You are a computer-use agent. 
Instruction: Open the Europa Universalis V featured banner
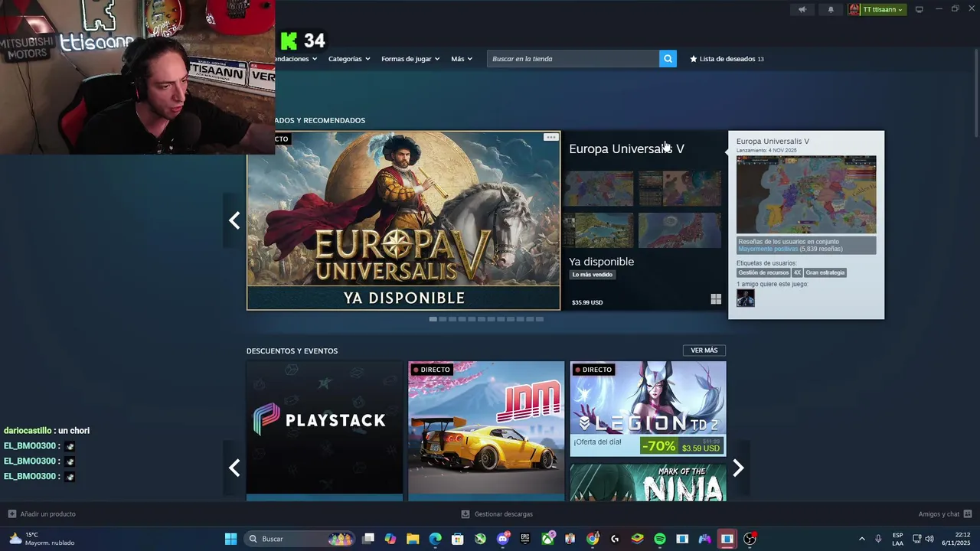(403, 220)
